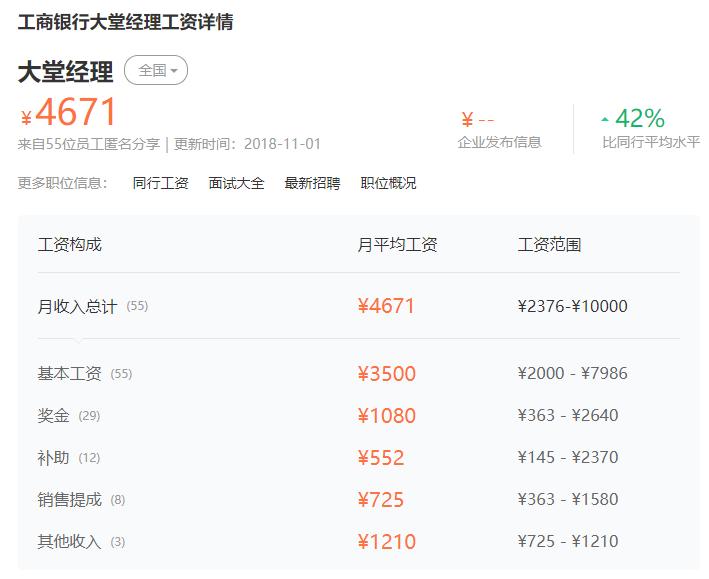Viewport: 709px width, 579px height.
Task: Click the 来自55位员工匿名分享 text
Action: [x=89, y=144]
